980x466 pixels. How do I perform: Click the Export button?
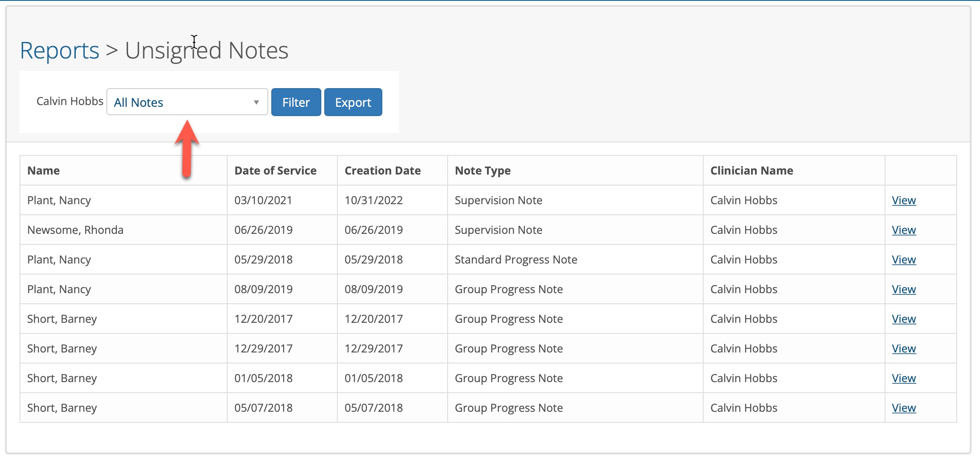tap(353, 102)
